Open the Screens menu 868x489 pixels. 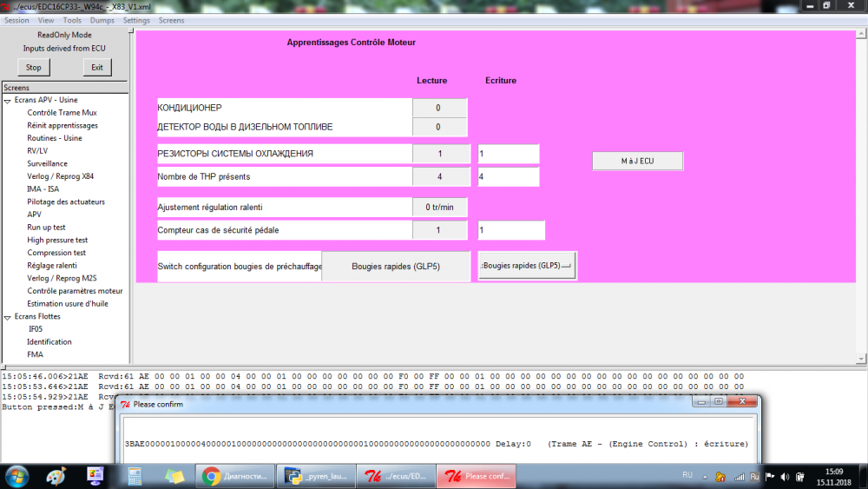click(x=171, y=21)
